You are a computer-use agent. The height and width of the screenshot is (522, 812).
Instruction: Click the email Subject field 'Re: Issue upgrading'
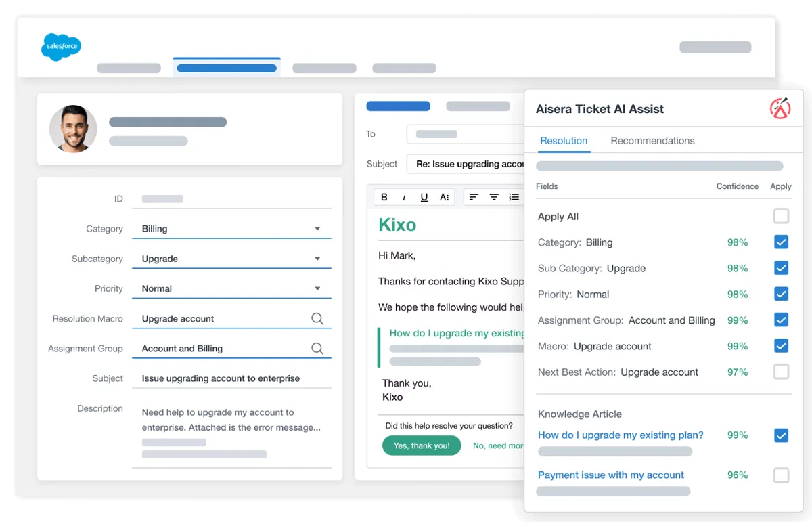click(x=466, y=164)
